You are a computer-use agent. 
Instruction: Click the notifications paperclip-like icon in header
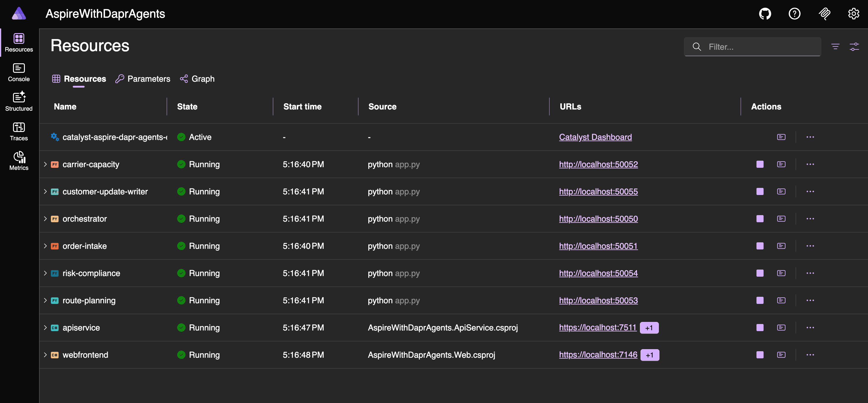click(x=824, y=14)
